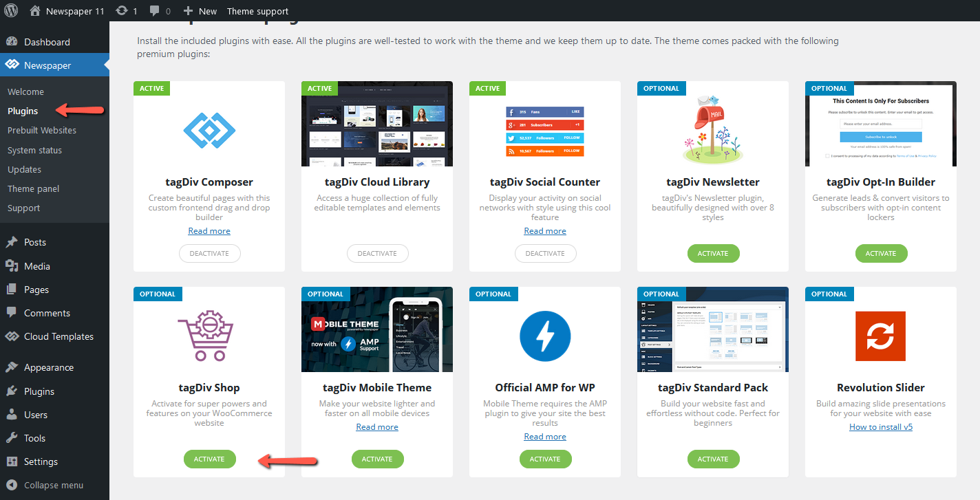Image resolution: width=980 pixels, height=500 pixels.
Task: Click the Appearance paintbrush icon
Action: [x=12, y=367]
